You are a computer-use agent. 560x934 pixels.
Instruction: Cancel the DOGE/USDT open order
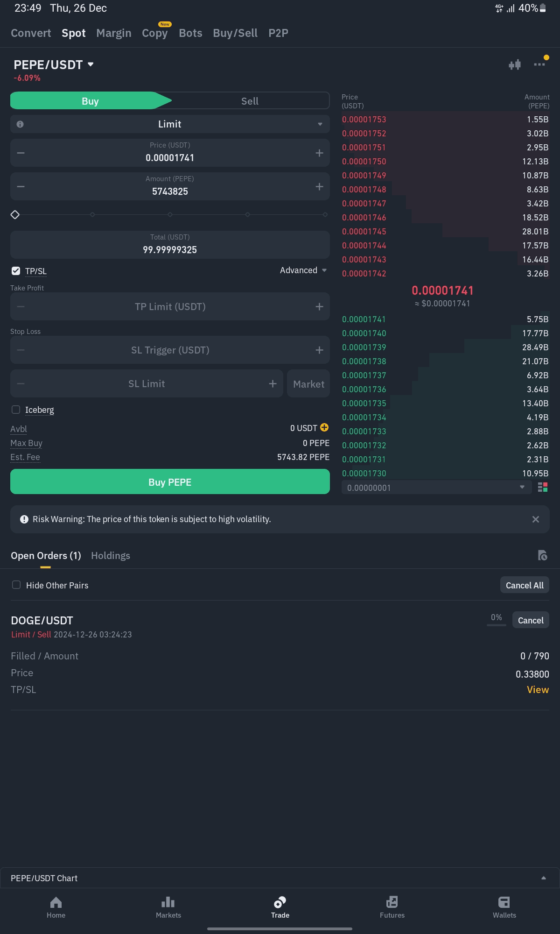pos(531,620)
